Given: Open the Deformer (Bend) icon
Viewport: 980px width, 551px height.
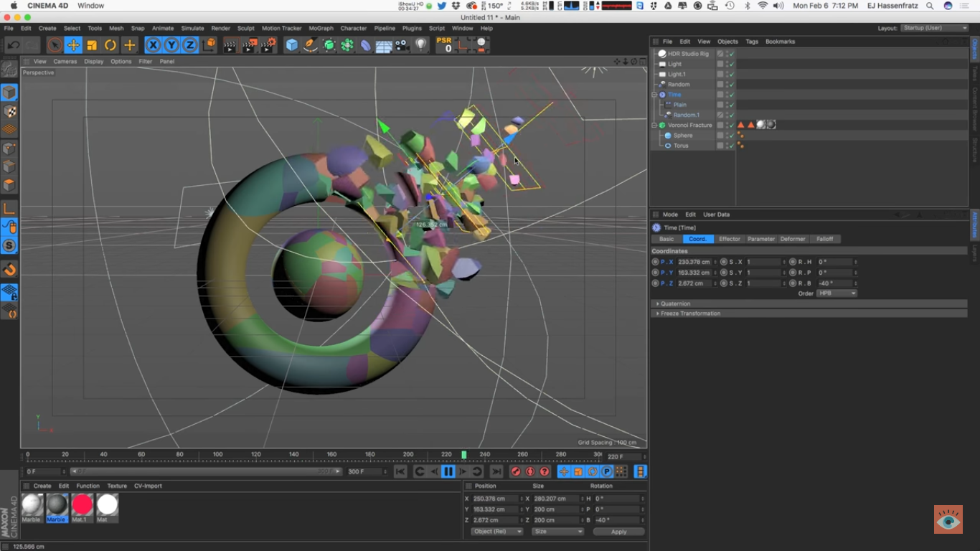Looking at the screenshot, I should pos(366,45).
